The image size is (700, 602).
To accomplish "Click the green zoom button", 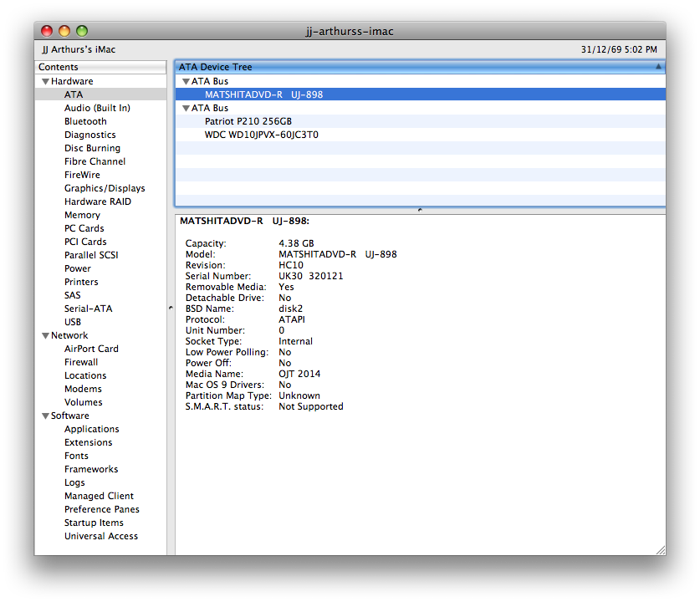I will coord(82,31).
